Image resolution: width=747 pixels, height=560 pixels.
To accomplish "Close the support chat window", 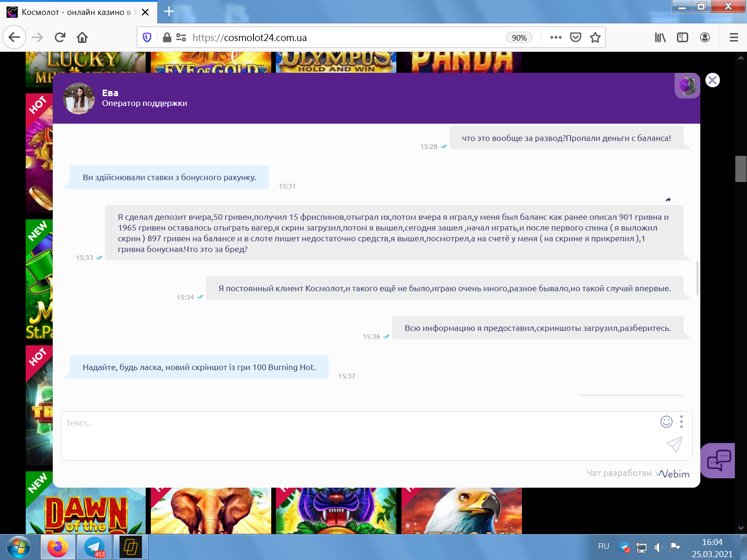I will tap(712, 80).
